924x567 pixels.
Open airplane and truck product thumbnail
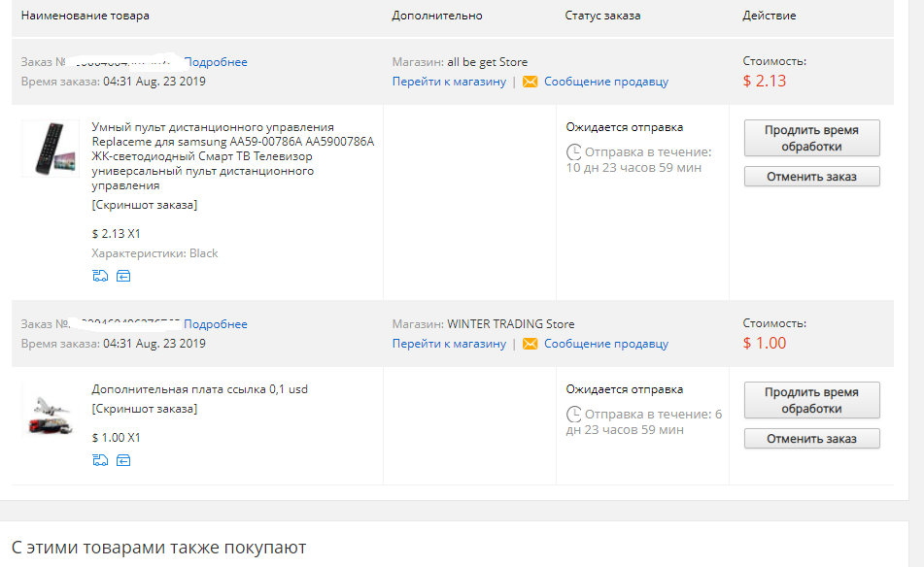pos(51,411)
